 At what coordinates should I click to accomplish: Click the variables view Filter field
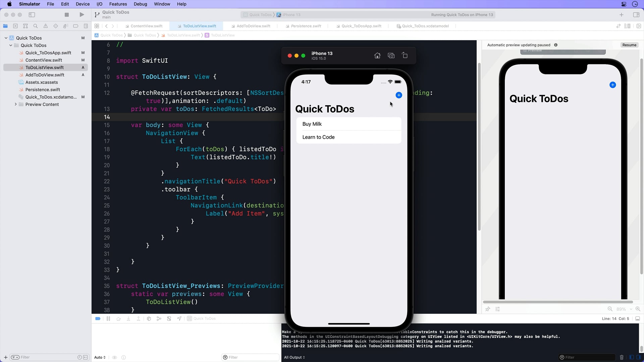pyautogui.click(x=250, y=357)
